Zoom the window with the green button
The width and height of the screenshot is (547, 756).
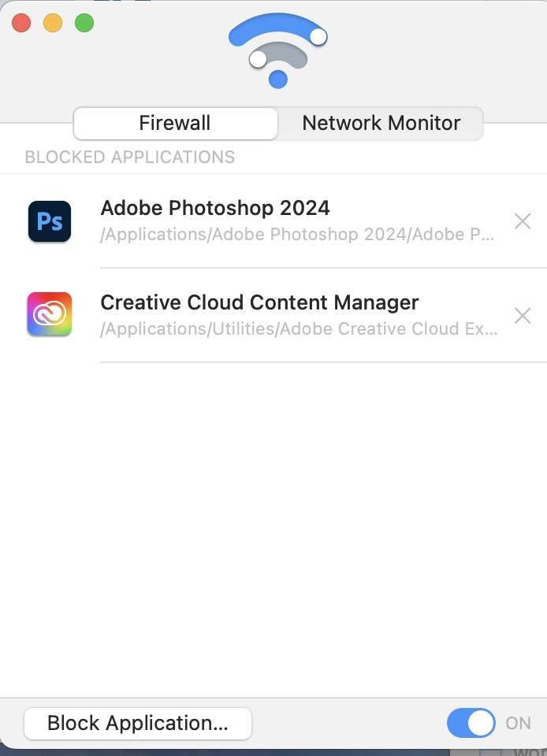click(84, 23)
